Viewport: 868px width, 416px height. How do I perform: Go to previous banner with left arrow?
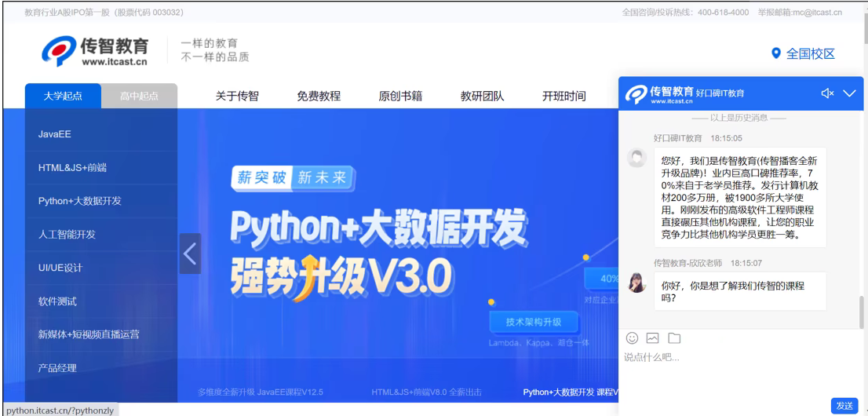(x=190, y=254)
